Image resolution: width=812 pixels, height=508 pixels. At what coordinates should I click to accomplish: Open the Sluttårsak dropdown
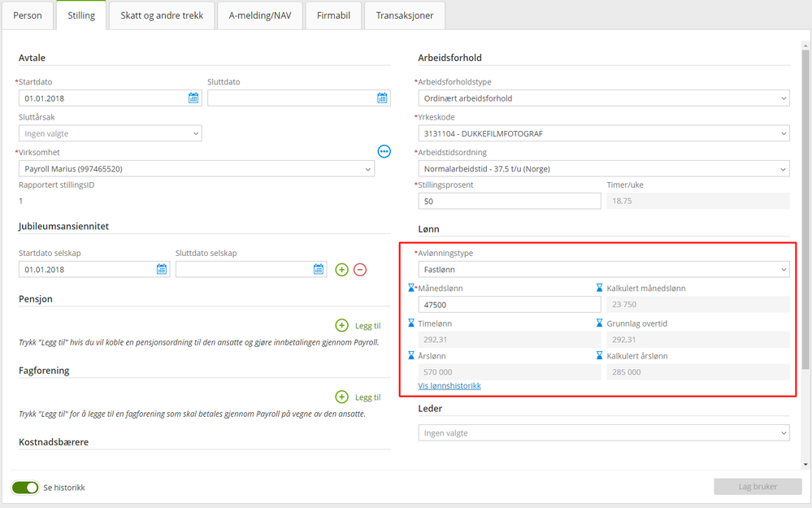tap(111, 133)
